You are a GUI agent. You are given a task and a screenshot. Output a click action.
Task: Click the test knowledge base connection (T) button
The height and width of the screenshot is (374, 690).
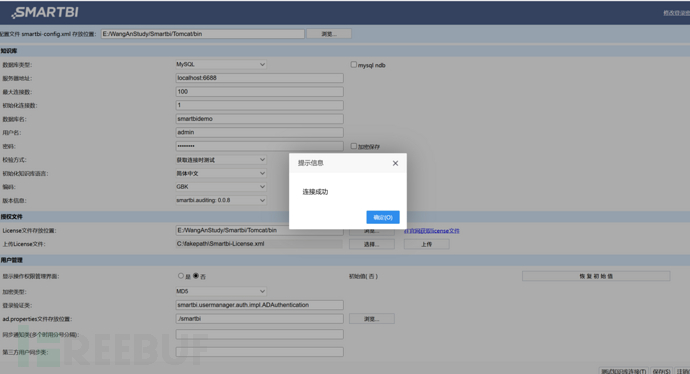pyautogui.click(x=623, y=371)
